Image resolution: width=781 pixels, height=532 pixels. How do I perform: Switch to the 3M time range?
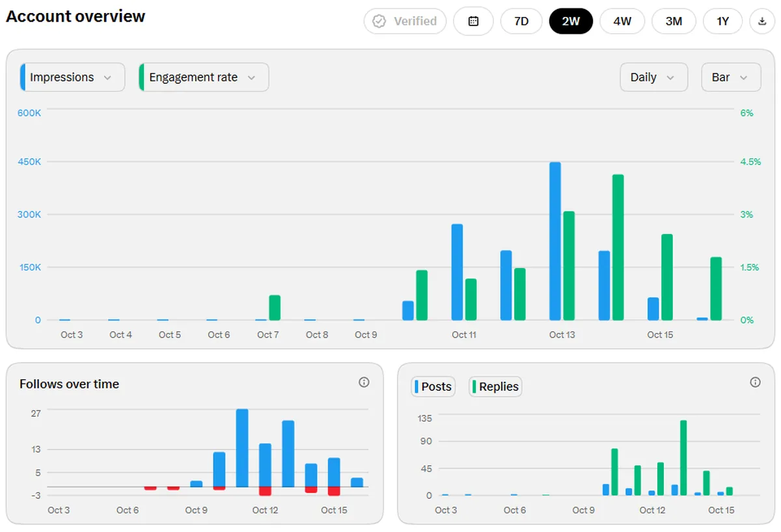click(x=674, y=21)
